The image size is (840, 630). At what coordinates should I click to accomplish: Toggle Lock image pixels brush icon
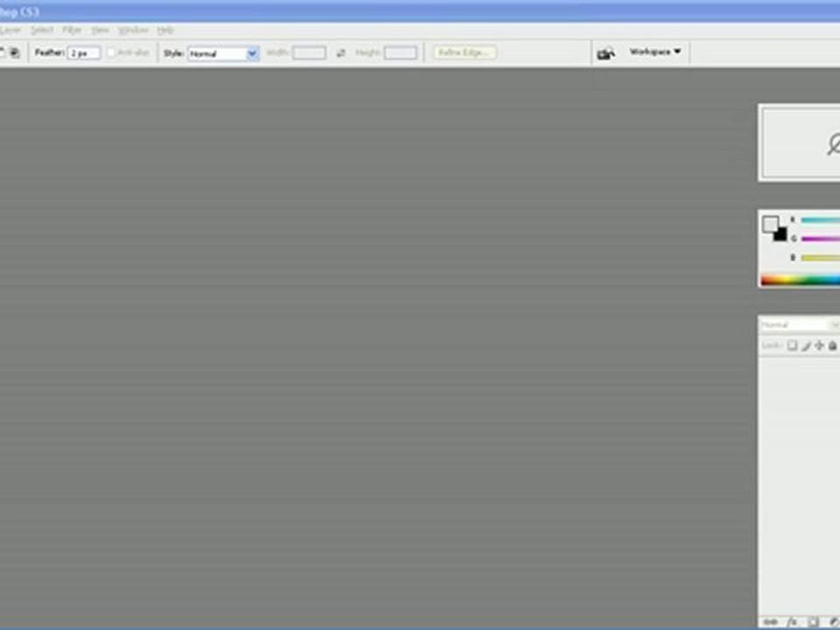806,346
